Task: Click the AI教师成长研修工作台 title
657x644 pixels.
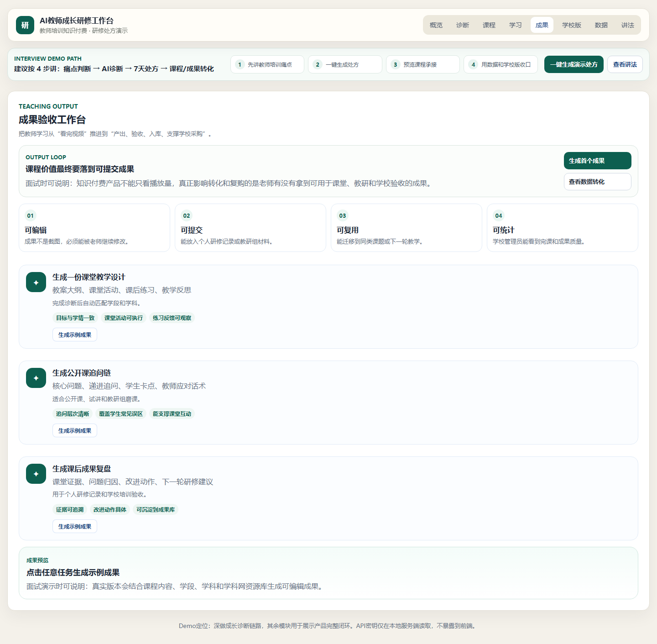Action: [77, 21]
